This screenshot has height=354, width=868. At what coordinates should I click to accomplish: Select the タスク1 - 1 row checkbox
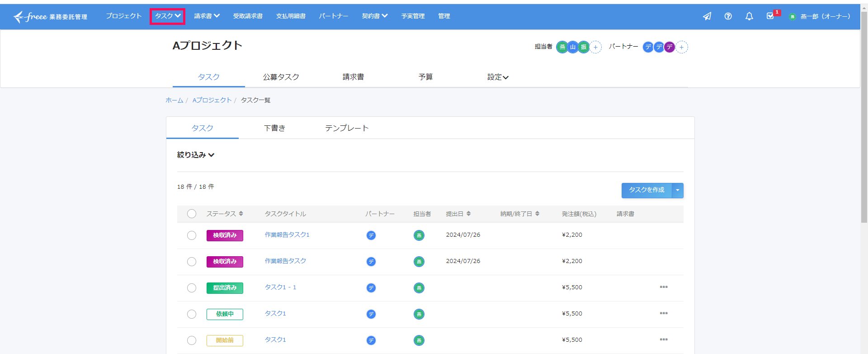[x=192, y=288]
